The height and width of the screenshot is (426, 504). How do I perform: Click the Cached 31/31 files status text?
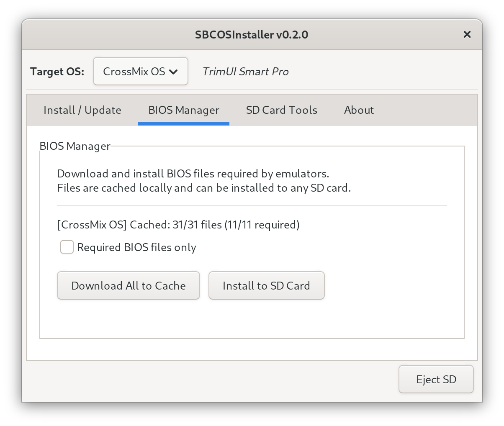[x=178, y=225]
